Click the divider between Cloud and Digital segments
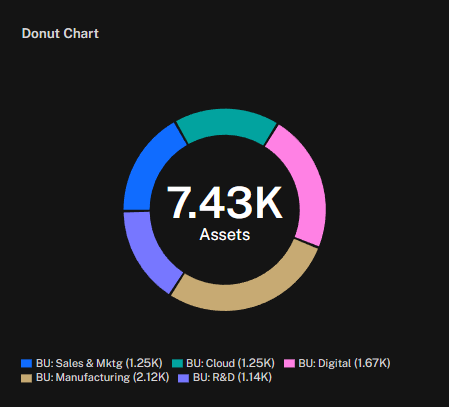Screen dimensions: 449x407 point(271,135)
